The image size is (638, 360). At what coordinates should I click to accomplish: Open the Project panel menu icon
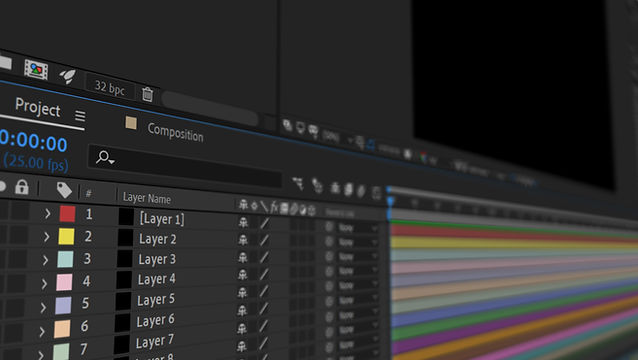coord(80,116)
